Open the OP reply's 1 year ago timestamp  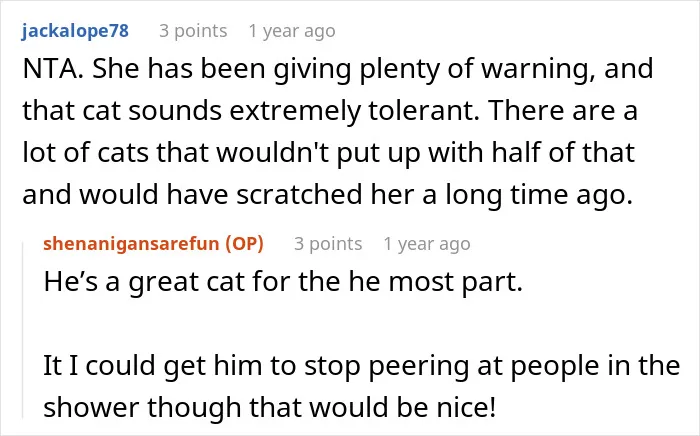coord(427,244)
